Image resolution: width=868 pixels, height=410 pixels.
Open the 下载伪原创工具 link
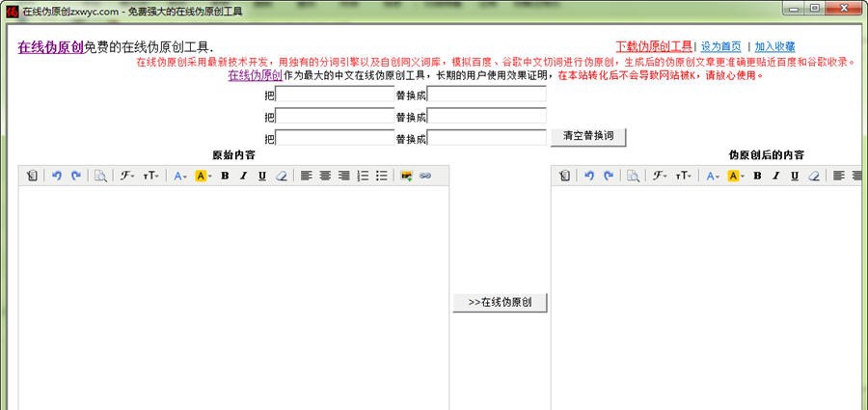click(654, 46)
